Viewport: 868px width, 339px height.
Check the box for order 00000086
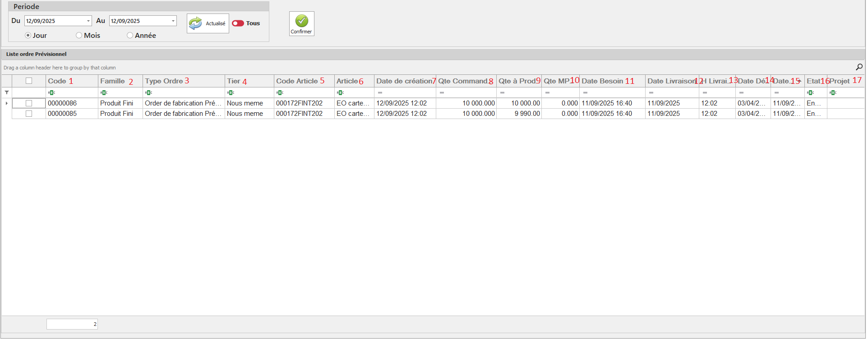pyautogui.click(x=29, y=103)
